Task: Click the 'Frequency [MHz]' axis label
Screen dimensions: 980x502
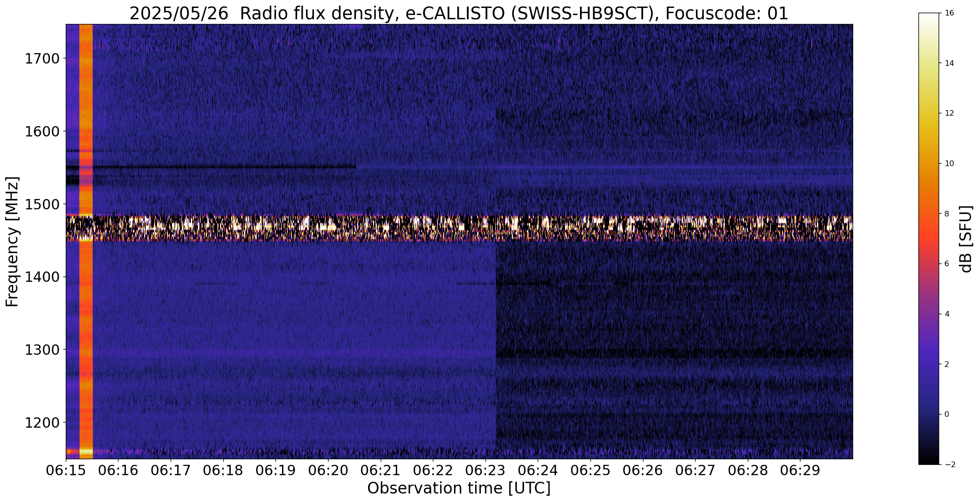Action: [x=12, y=242]
